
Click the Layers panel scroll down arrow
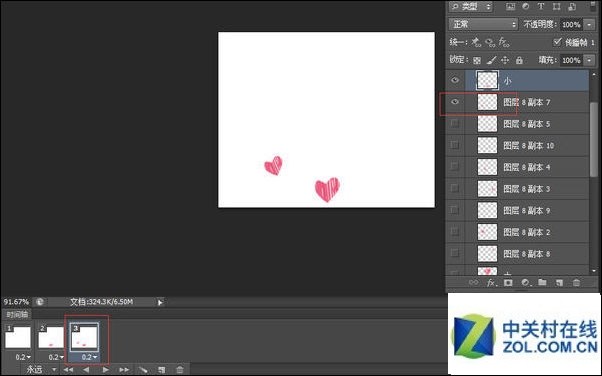click(x=594, y=271)
